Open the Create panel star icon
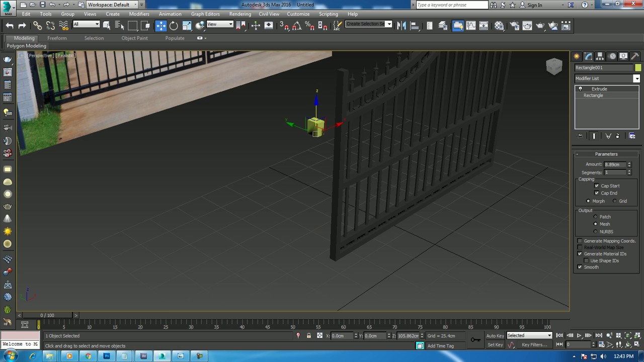Viewport: 644px width, 362px height. [577, 56]
